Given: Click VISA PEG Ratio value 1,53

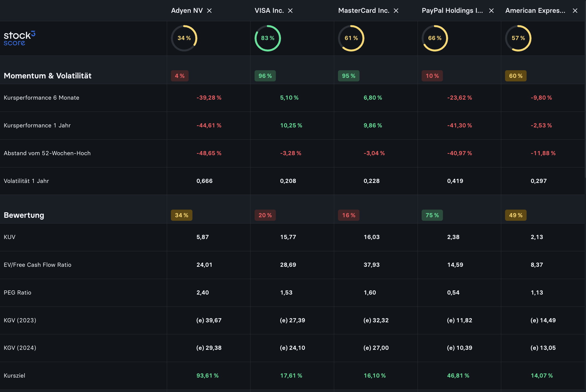Looking at the screenshot, I should (286, 293).
